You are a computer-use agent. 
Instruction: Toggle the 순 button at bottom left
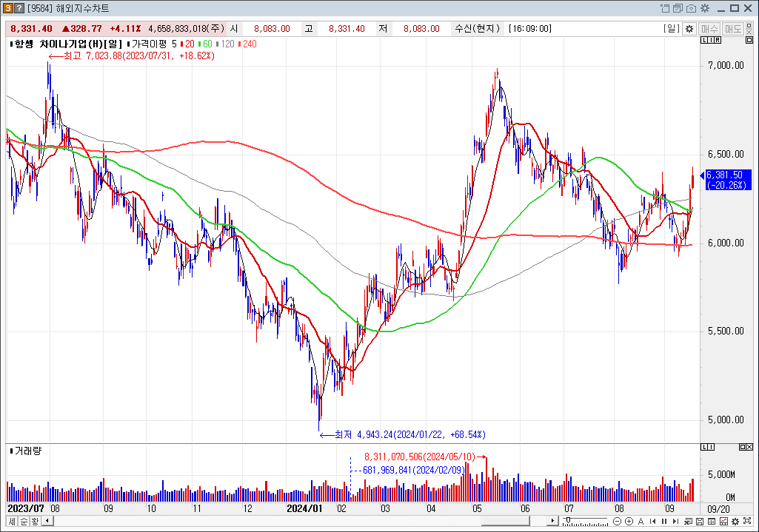pos(24,521)
